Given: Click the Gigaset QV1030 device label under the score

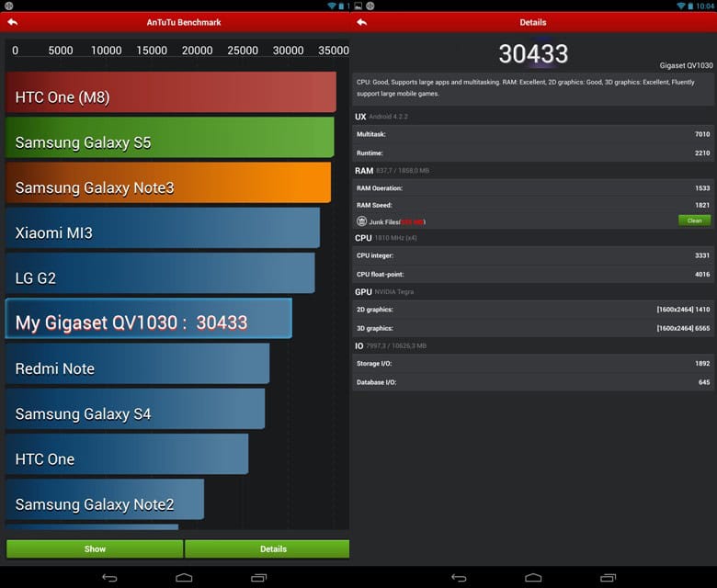Looking at the screenshot, I should (686, 65).
